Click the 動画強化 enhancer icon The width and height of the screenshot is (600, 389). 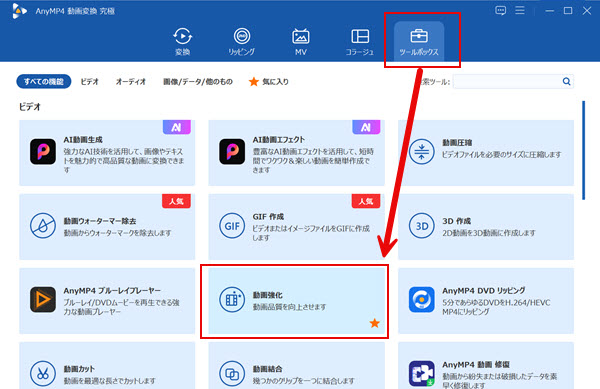pyautogui.click(x=232, y=299)
